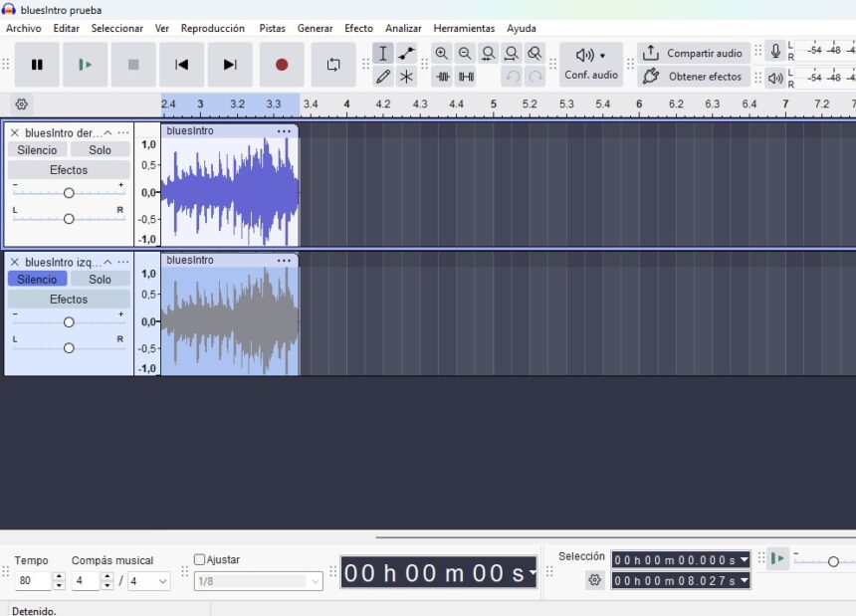This screenshot has width=856, height=616.
Task: Toggle Solo on bluesIntro derecha track
Action: click(x=100, y=149)
